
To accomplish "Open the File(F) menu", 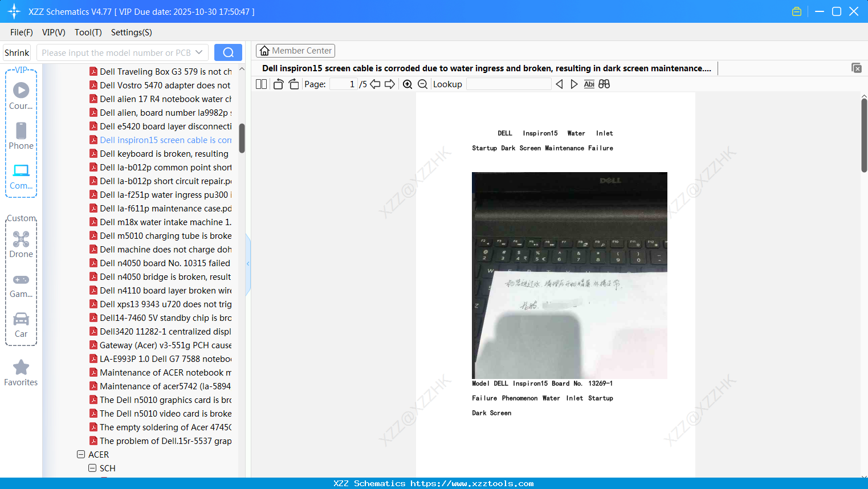I will [x=22, y=32].
